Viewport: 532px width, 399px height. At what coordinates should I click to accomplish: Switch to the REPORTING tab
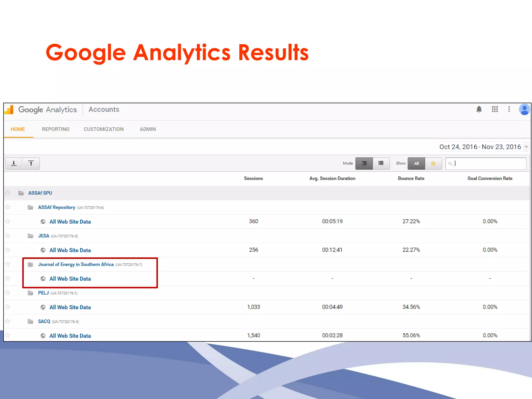[56, 129]
